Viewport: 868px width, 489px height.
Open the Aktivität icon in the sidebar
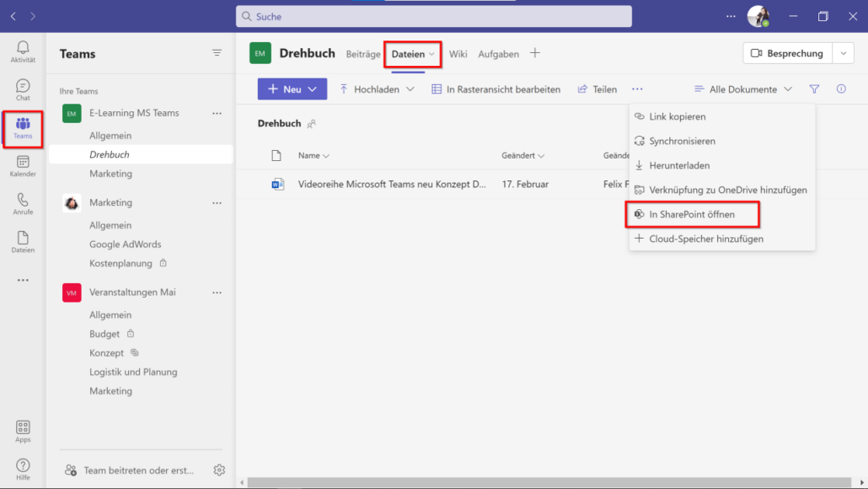(23, 51)
